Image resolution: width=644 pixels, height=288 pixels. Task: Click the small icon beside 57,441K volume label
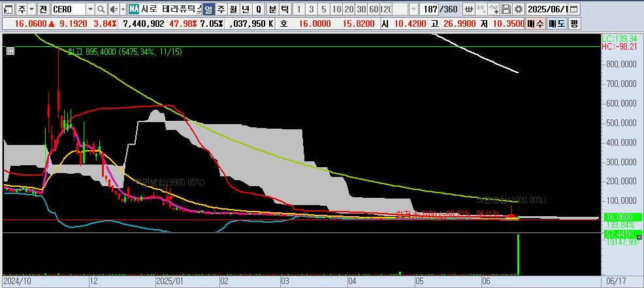639,237
